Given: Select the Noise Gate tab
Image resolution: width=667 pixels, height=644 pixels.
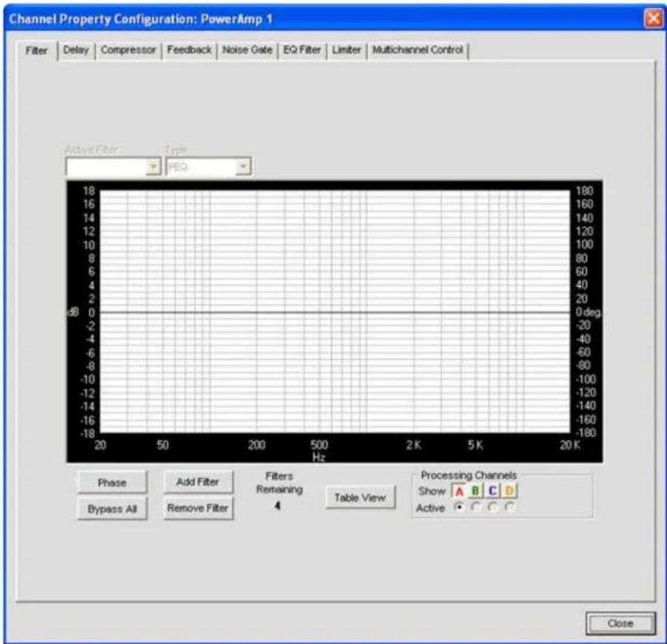Looking at the screenshot, I should [x=247, y=50].
